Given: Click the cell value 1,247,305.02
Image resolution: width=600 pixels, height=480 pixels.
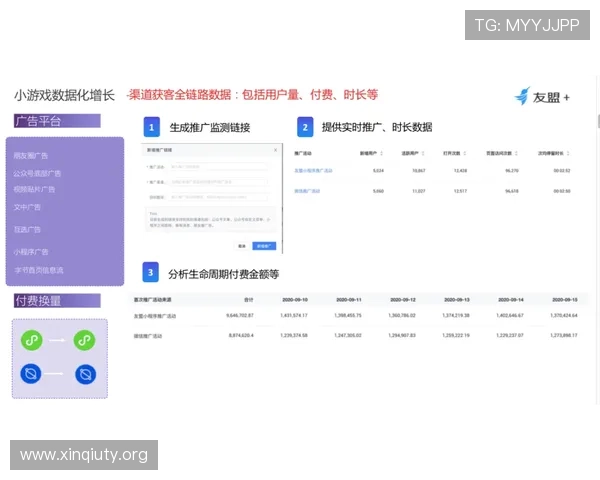Looking at the screenshot, I should pos(348,335).
